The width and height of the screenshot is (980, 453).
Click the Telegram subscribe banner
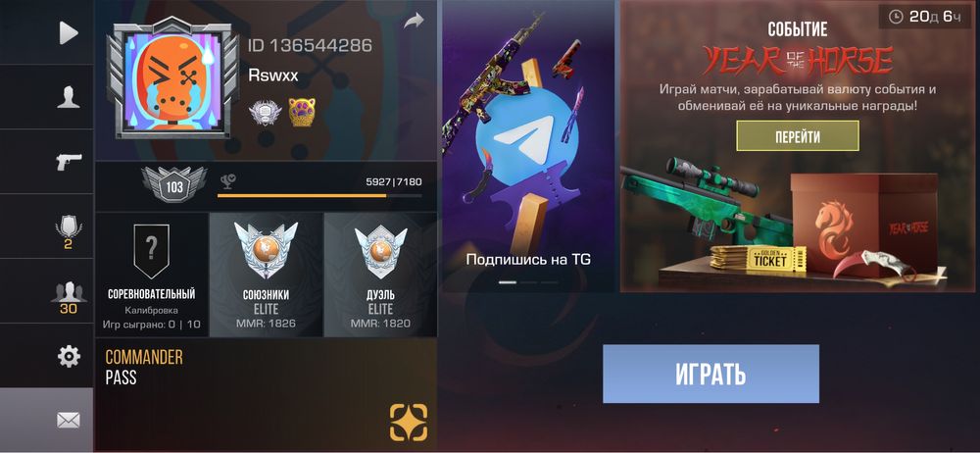528,146
